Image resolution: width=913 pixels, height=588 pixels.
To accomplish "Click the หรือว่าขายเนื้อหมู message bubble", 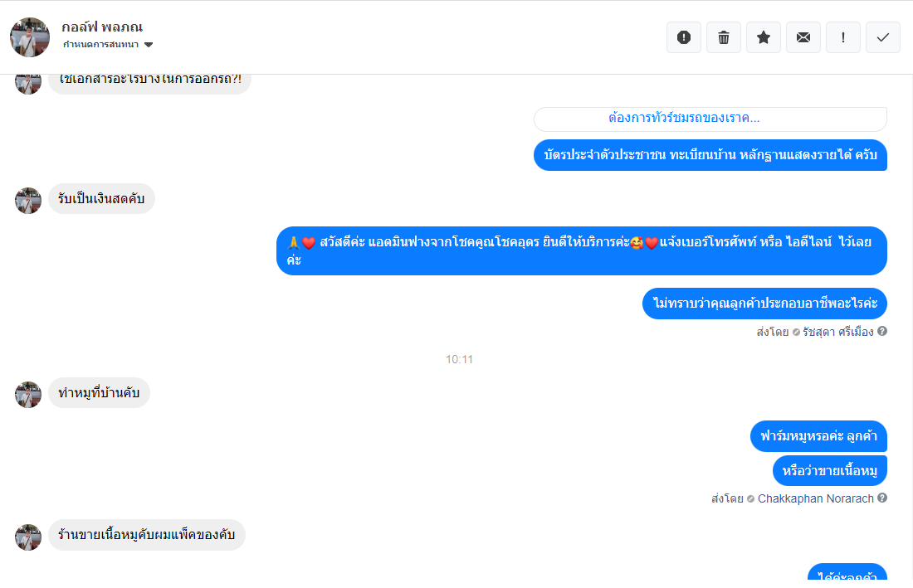I will point(830,470).
